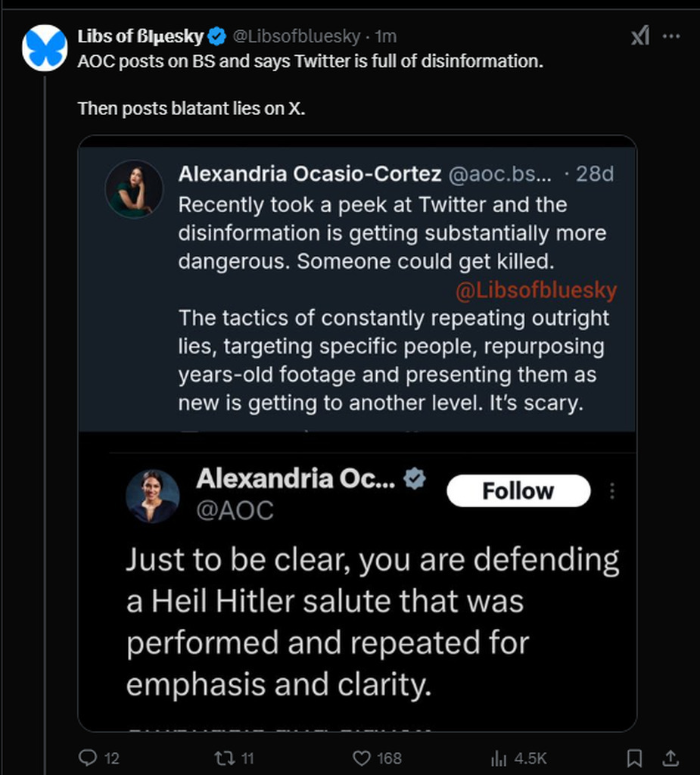The image size is (700, 775).
Task: Click the Alexandria Ocasio-Cortez Bluesky avatar
Action: (x=134, y=188)
